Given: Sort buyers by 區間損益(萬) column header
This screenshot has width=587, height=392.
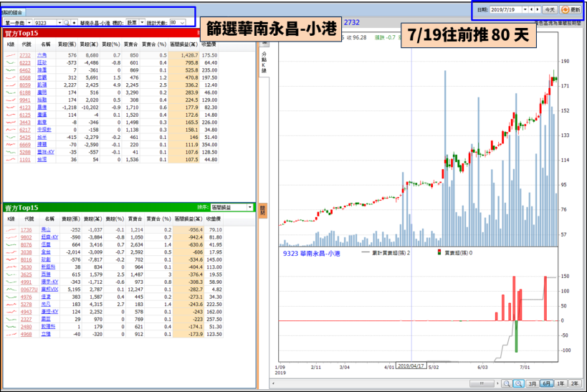Looking at the screenshot, I should [x=183, y=44].
